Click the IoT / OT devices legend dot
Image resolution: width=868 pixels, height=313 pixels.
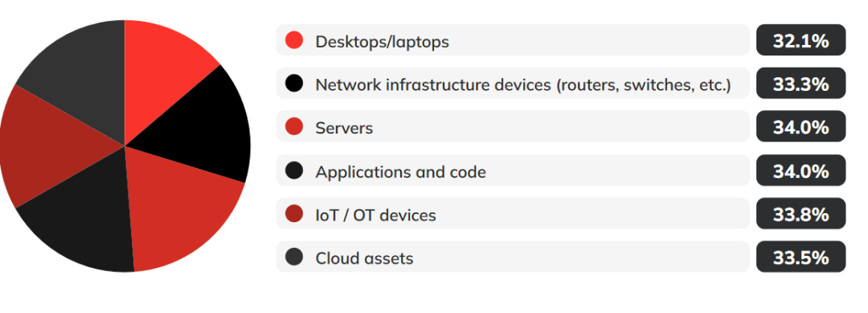(x=294, y=214)
